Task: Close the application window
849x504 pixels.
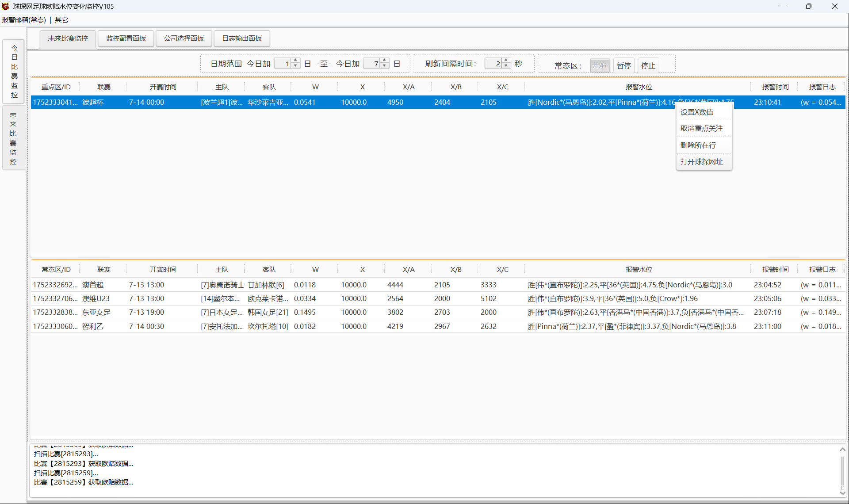Action: click(834, 6)
